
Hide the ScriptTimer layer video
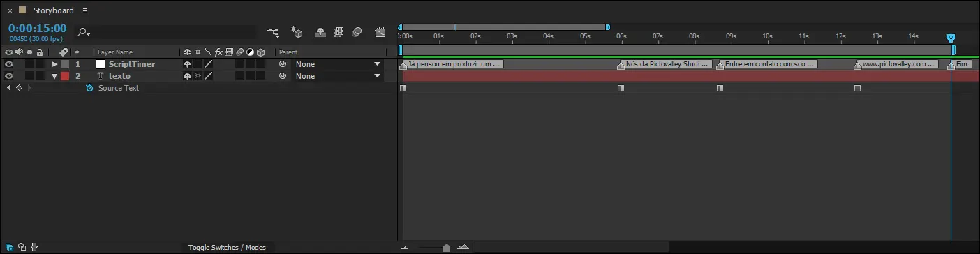(x=9, y=64)
